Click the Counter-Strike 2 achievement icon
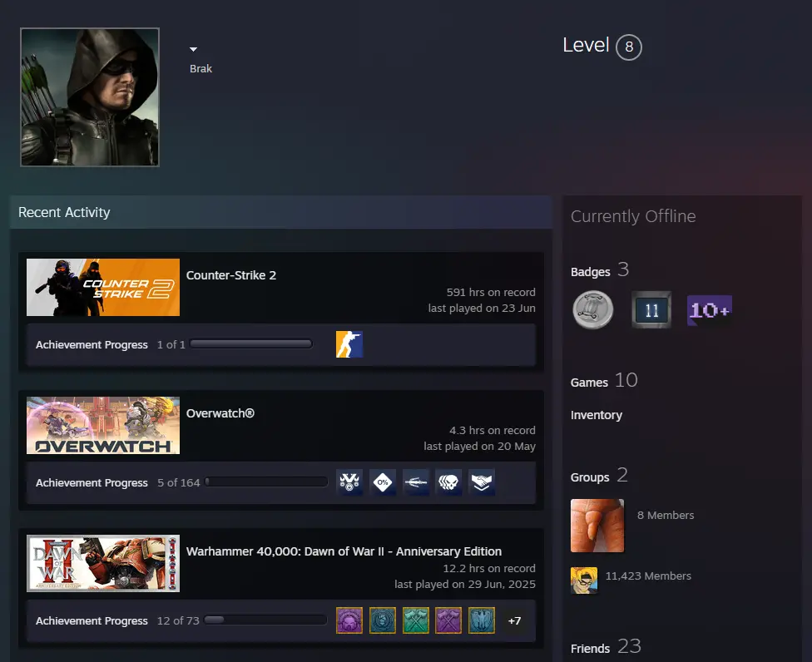This screenshot has height=662, width=812. (349, 344)
